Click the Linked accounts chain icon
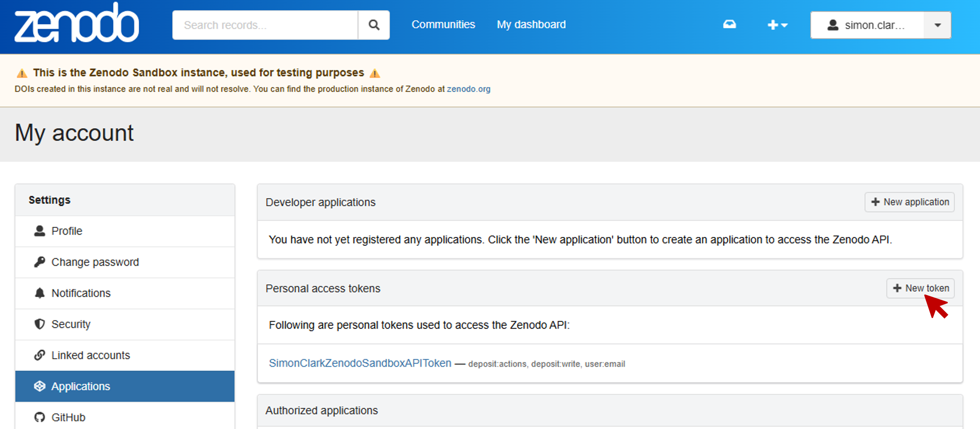 point(40,355)
